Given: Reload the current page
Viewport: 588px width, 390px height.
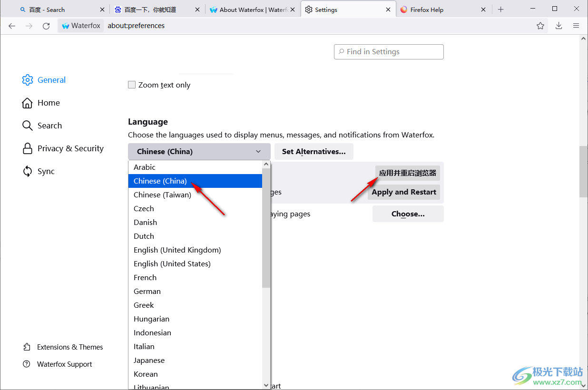Looking at the screenshot, I should (x=46, y=26).
